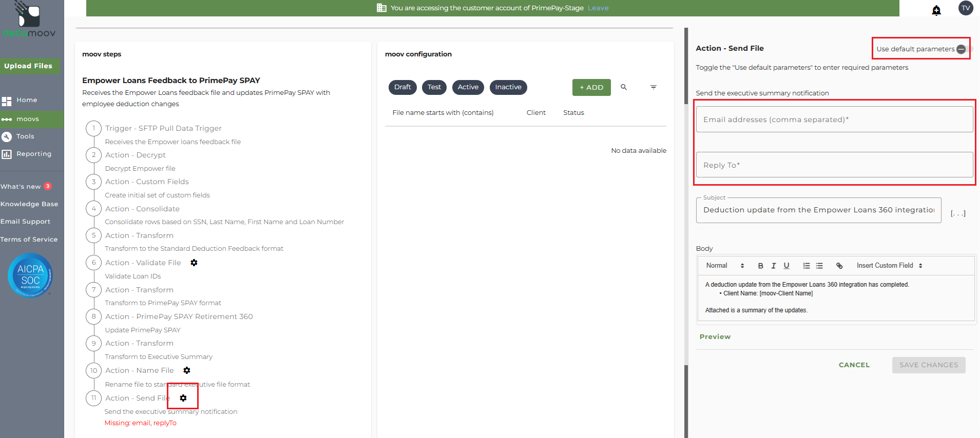
Task: Open Knowledge Base in sidebar
Action: pos(29,204)
